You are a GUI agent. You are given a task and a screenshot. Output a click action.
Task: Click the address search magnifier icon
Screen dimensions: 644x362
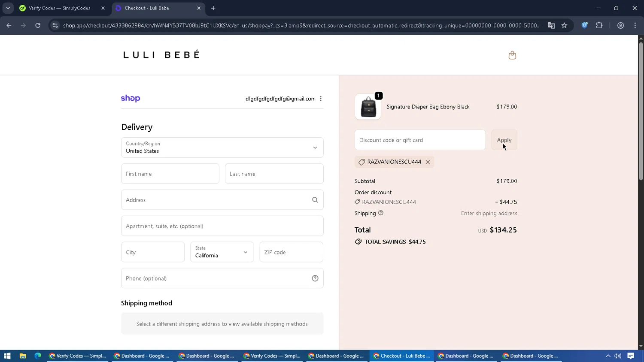tap(315, 200)
